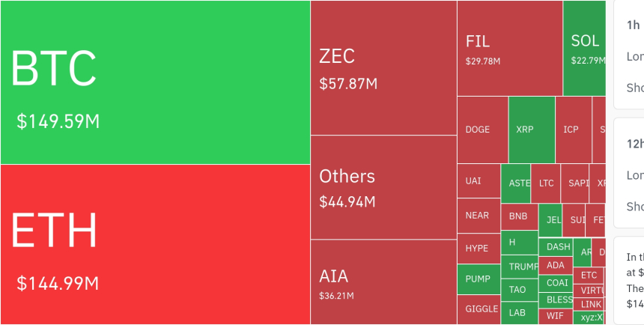Click the green PUMP tile
Screen dimensions: 644x325
pyautogui.click(x=479, y=279)
